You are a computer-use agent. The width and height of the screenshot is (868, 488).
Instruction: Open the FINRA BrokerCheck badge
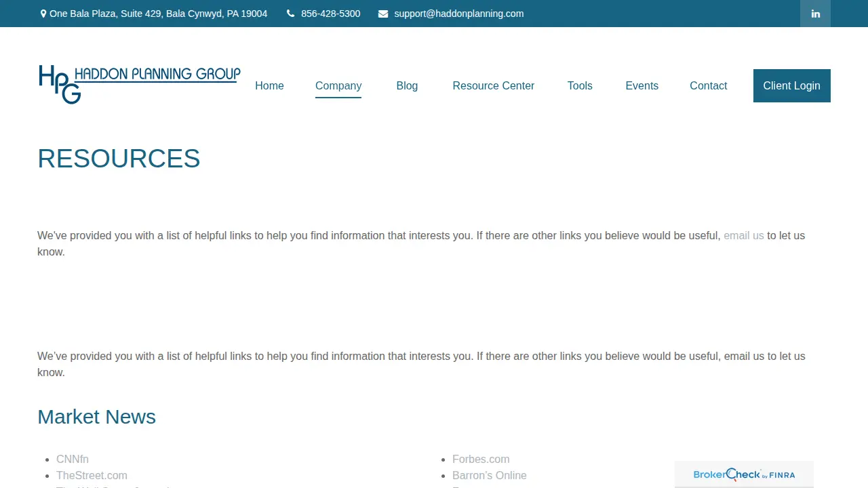click(744, 474)
